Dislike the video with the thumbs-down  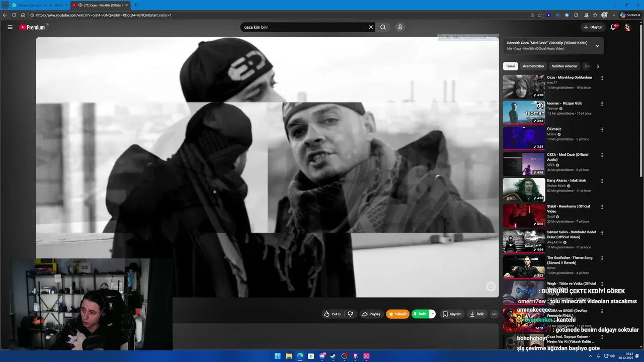350,314
